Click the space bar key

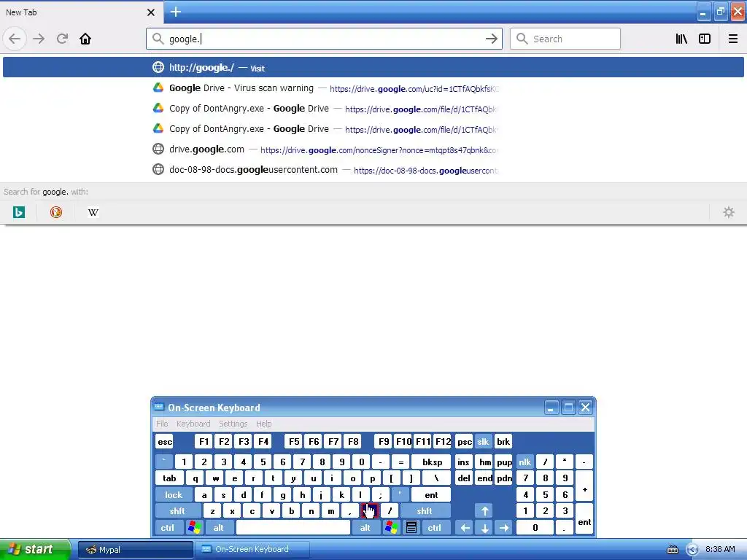pos(293,528)
